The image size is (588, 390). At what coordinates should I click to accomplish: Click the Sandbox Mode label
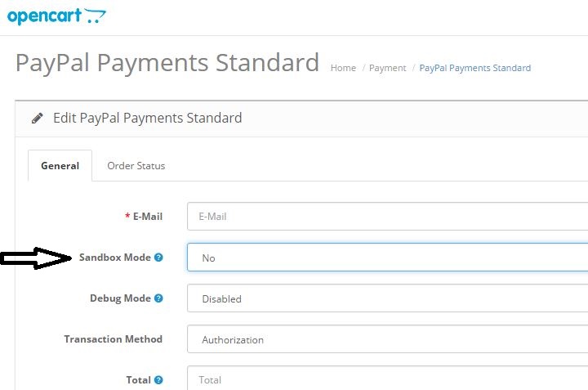click(x=115, y=258)
